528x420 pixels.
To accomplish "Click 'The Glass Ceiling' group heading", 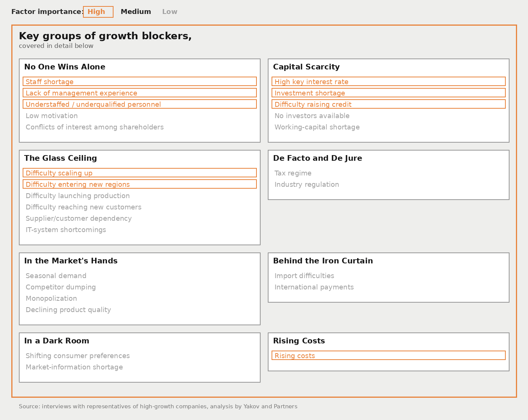I will click(x=60, y=158).
